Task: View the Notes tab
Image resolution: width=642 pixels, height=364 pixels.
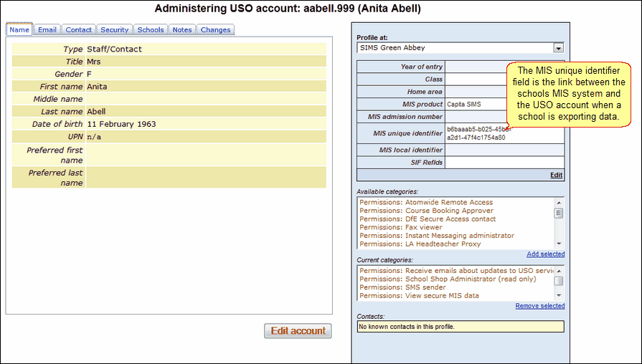Action: pos(181,29)
